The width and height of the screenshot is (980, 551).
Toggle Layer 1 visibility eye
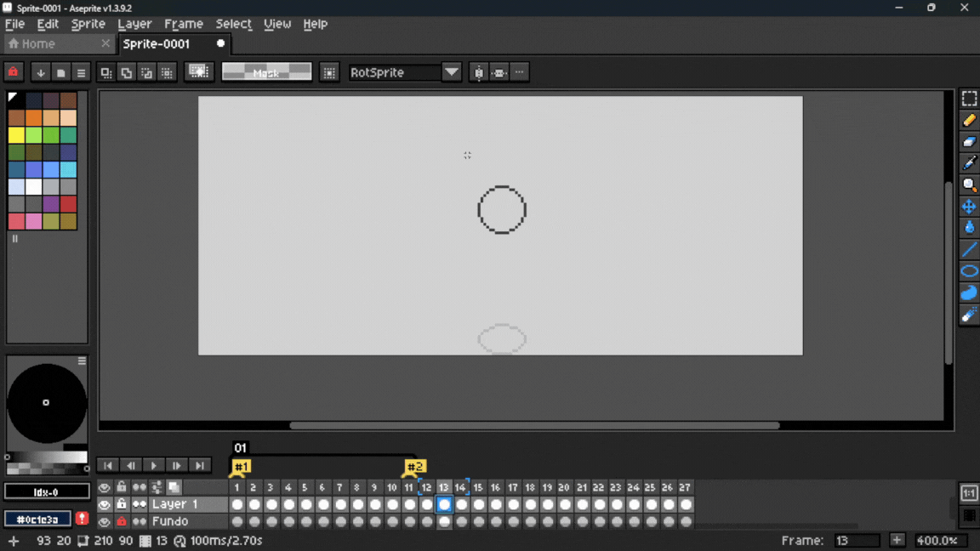pyautogui.click(x=105, y=504)
